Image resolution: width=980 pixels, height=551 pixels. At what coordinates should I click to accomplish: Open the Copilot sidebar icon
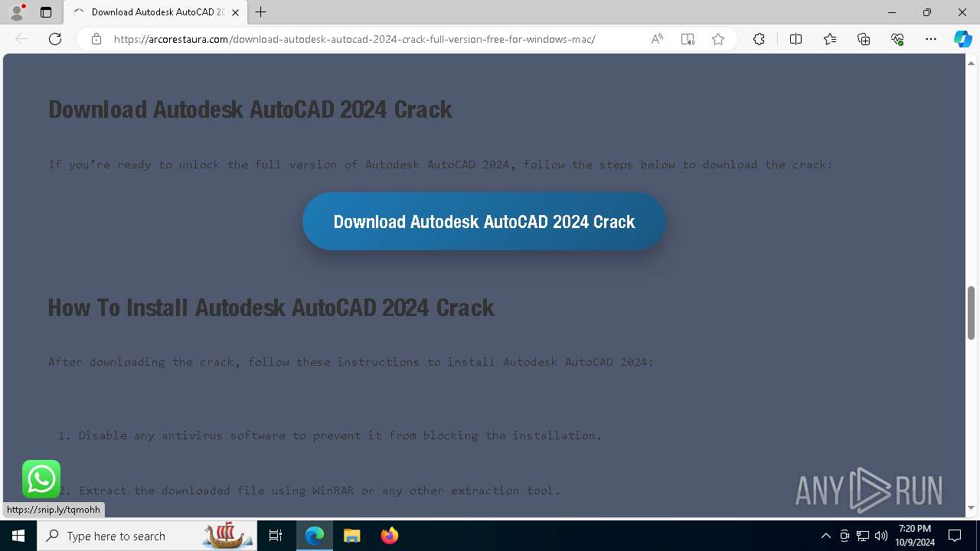click(962, 39)
